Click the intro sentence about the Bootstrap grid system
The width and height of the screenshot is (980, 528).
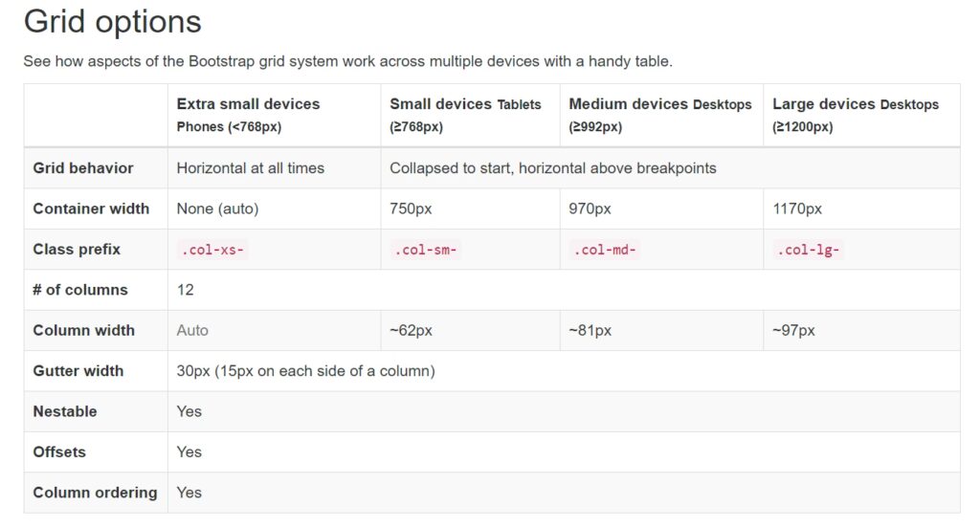click(347, 61)
